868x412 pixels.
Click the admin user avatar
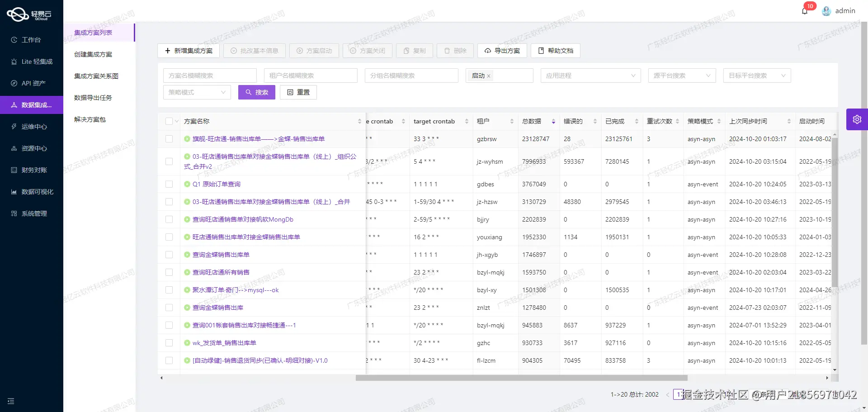(x=826, y=11)
